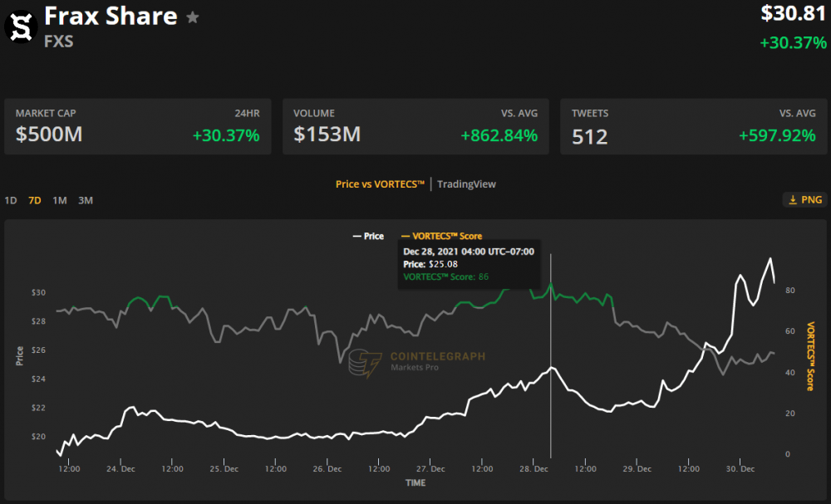Click the tooltip Price: $25.08 line
831x504 pixels.
[x=430, y=264]
